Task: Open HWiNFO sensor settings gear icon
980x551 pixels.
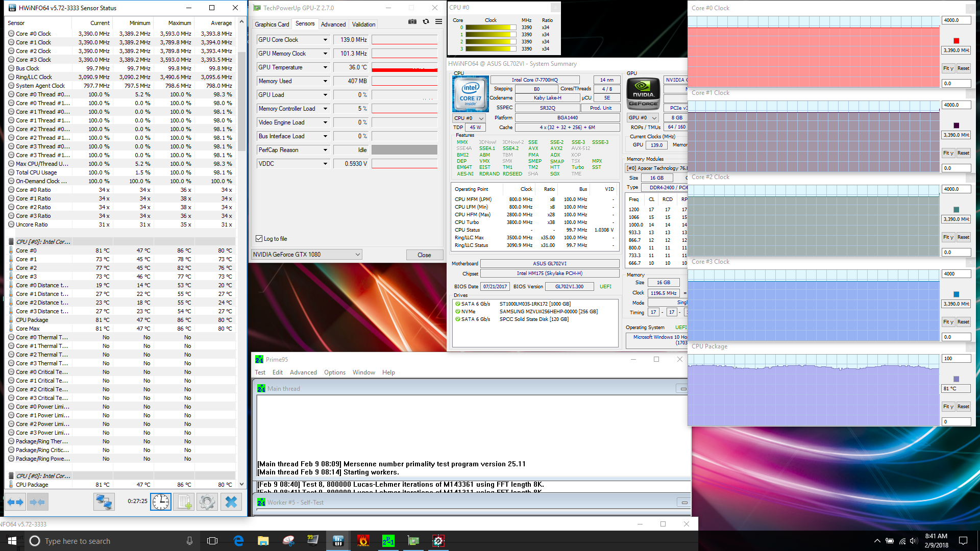Action: pos(207,502)
